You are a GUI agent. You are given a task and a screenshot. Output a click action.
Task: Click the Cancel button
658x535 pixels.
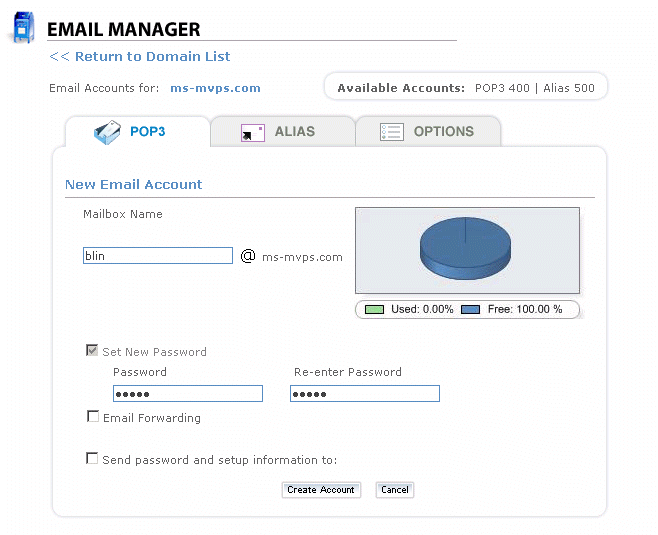(x=394, y=490)
